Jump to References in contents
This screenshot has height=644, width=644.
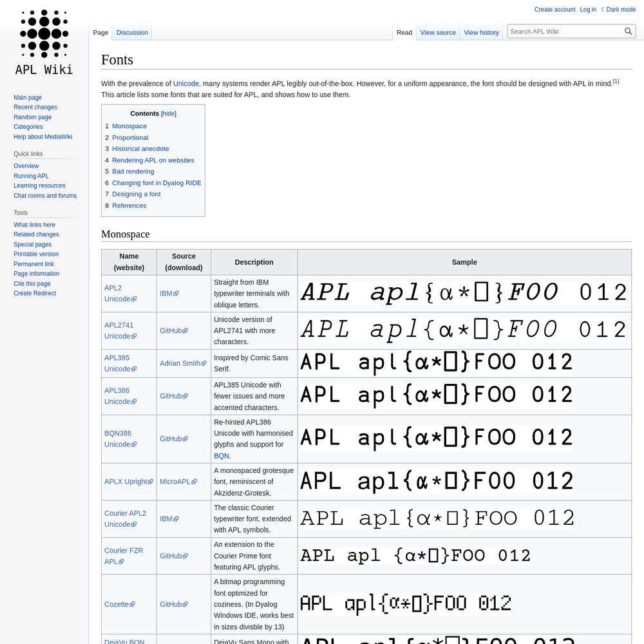129,205
